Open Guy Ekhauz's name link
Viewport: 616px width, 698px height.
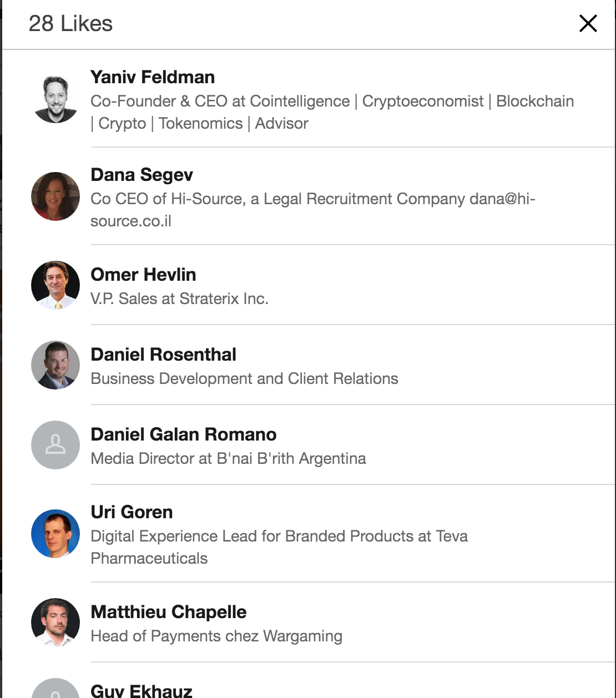pos(142,691)
